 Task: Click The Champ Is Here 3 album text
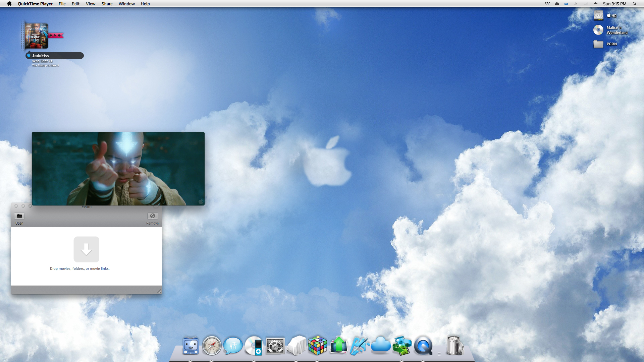tap(45, 65)
